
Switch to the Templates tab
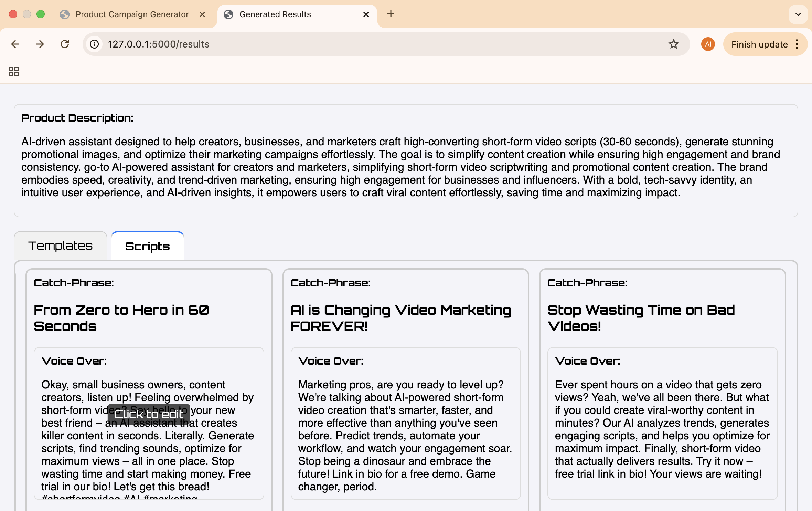tap(61, 246)
